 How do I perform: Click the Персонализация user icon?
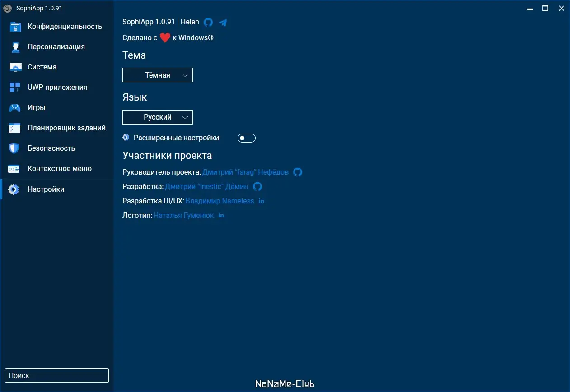pos(15,47)
